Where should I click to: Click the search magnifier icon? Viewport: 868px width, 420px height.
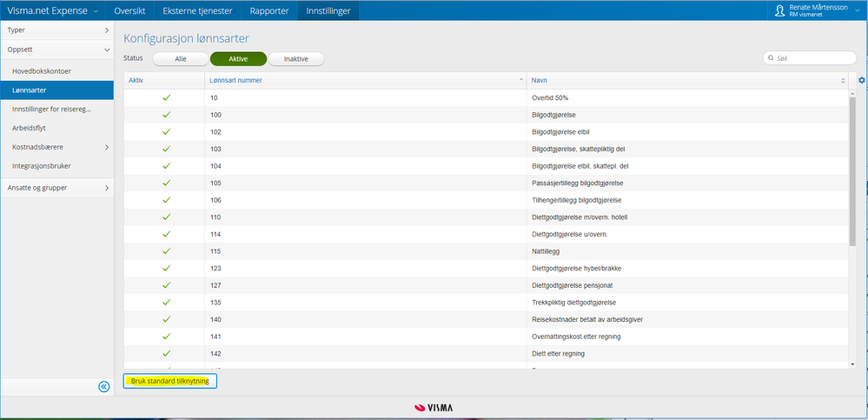(x=770, y=57)
